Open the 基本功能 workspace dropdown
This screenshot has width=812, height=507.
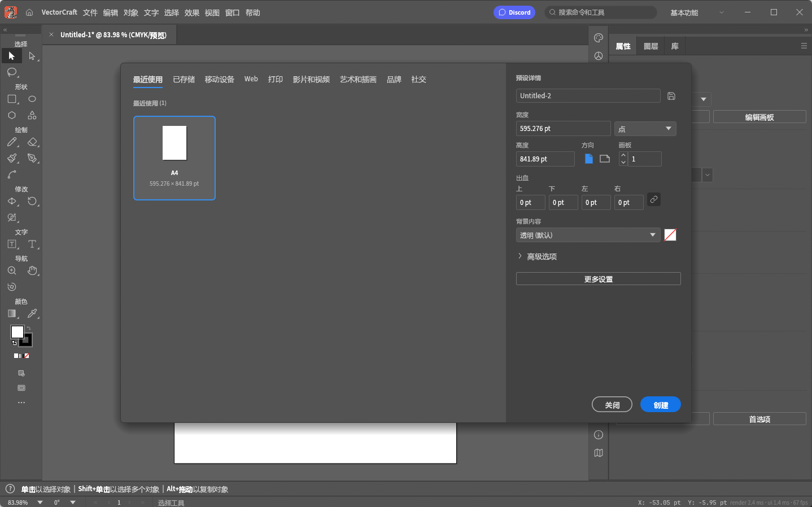point(697,12)
